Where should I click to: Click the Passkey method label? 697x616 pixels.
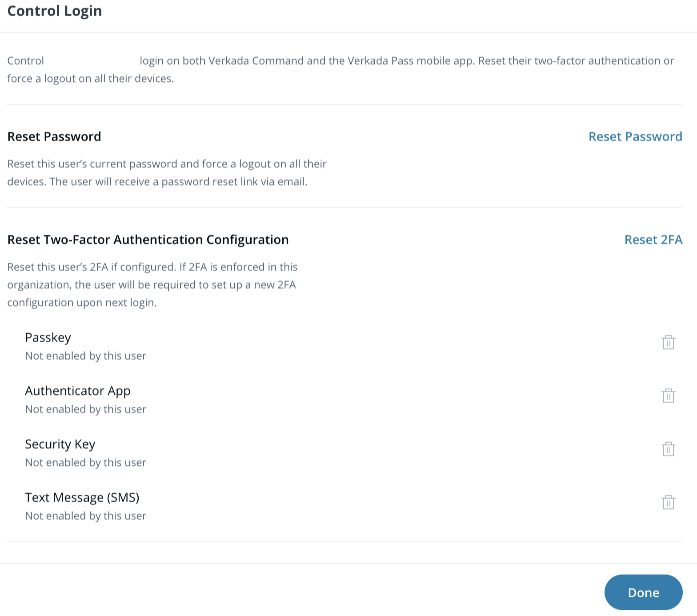pos(48,337)
